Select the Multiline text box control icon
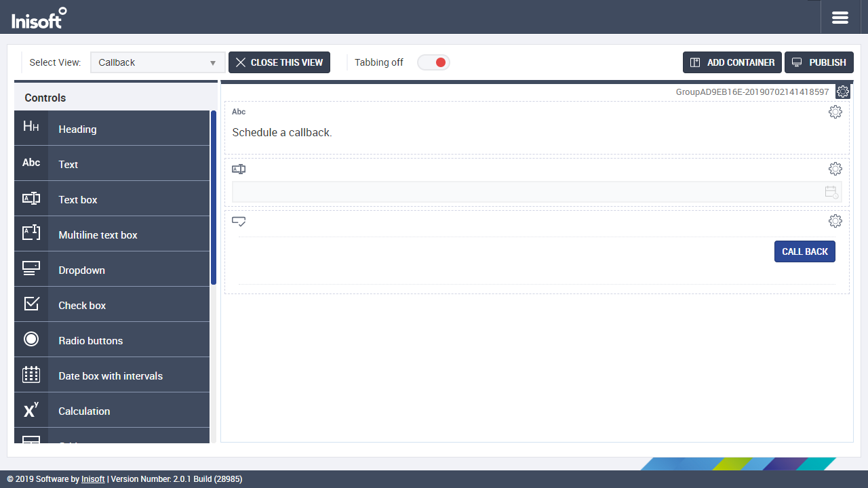Screen dimensions: 868x488 (x=31, y=234)
